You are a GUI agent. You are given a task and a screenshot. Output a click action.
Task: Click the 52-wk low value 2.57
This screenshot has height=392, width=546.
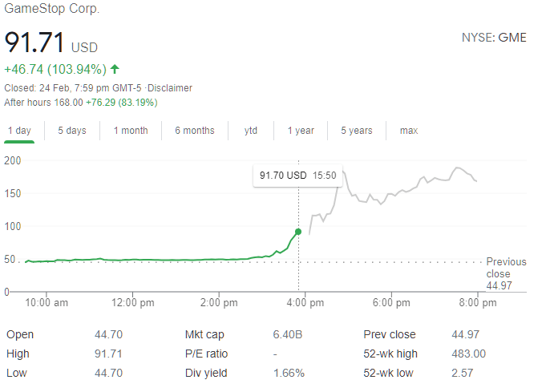point(463,373)
